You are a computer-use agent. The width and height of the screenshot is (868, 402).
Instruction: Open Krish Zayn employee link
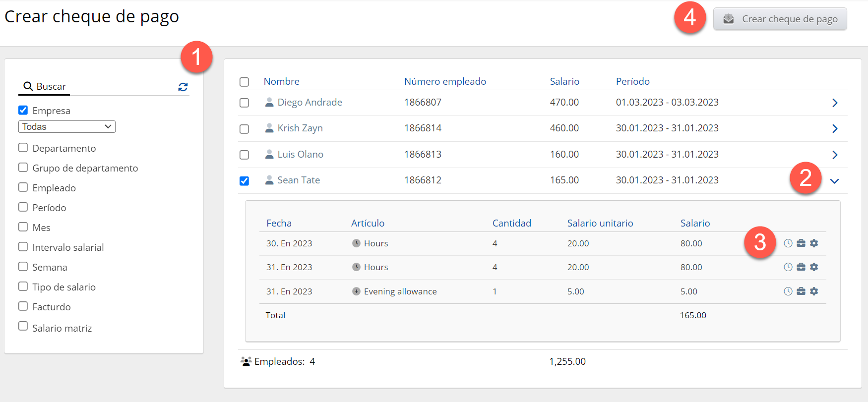tap(300, 128)
